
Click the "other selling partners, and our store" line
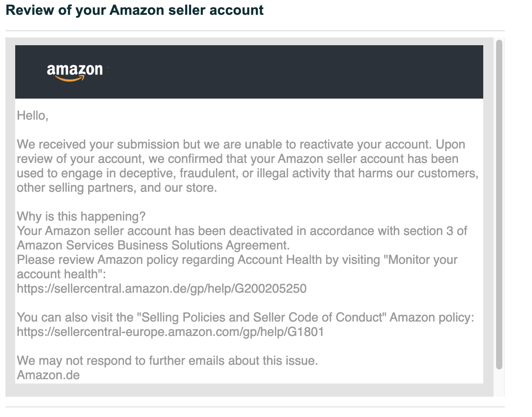pyautogui.click(x=117, y=187)
